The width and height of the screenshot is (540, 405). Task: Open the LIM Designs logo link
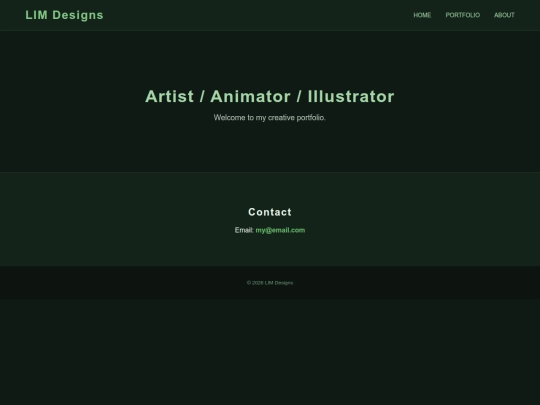click(x=64, y=15)
